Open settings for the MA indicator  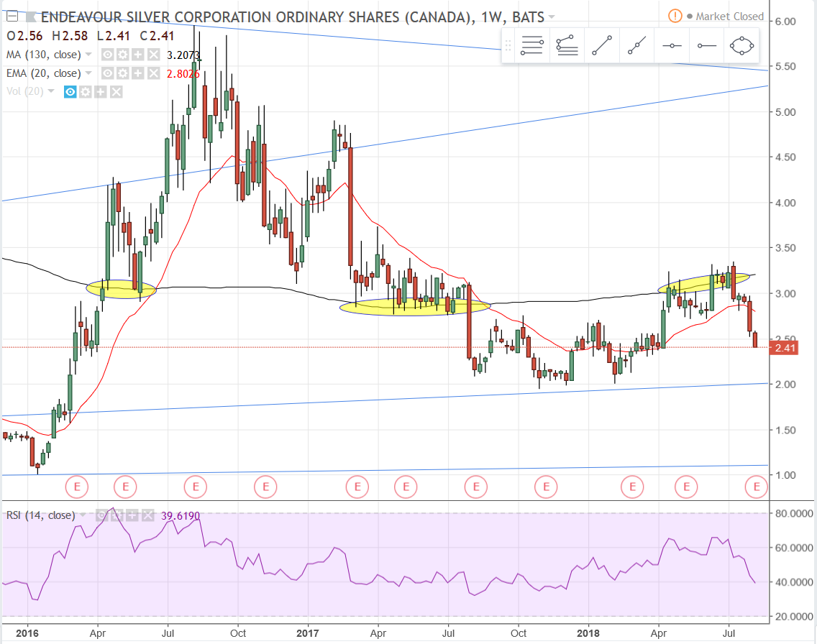[122, 55]
